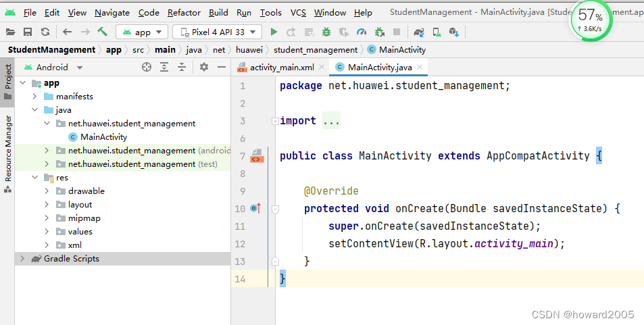Collapse the res folder node
Viewport: 644px width, 325px height.
pos(35,178)
